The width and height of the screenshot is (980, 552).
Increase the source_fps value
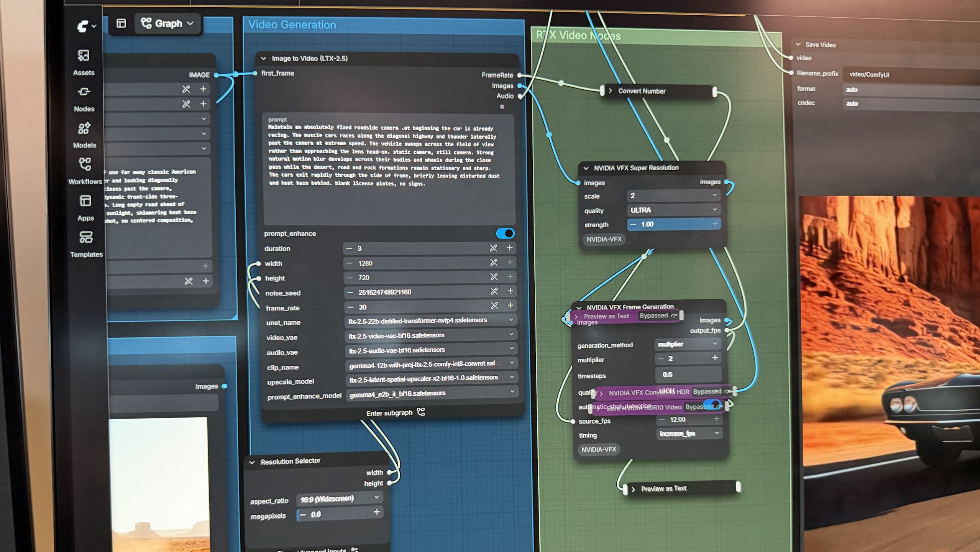click(716, 419)
